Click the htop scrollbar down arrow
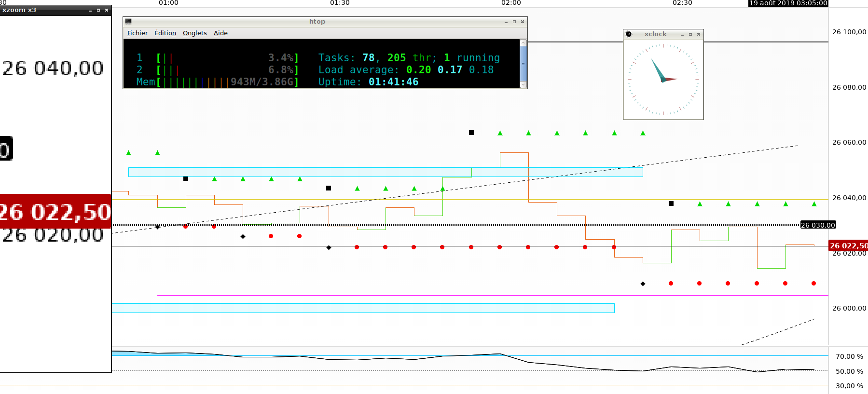This screenshot has width=868, height=394. [x=523, y=85]
